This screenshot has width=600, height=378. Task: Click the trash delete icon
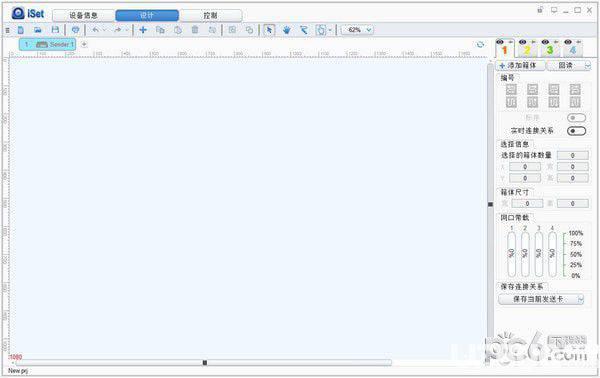(x=195, y=30)
